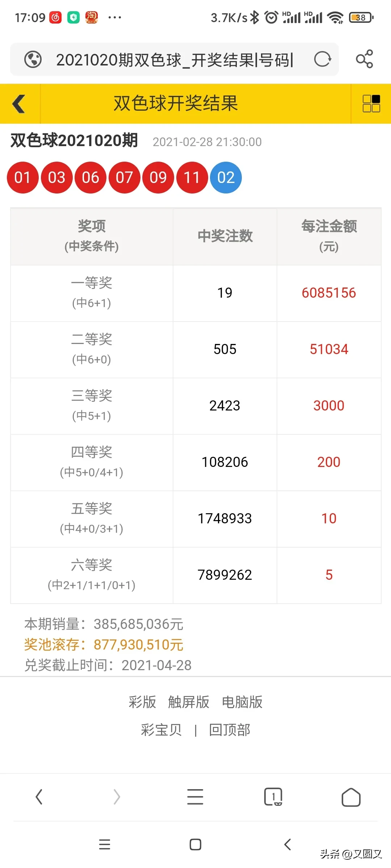Image resolution: width=391 pixels, height=868 pixels.
Task: Open the grid menu in yellow header
Action: point(371,104)
